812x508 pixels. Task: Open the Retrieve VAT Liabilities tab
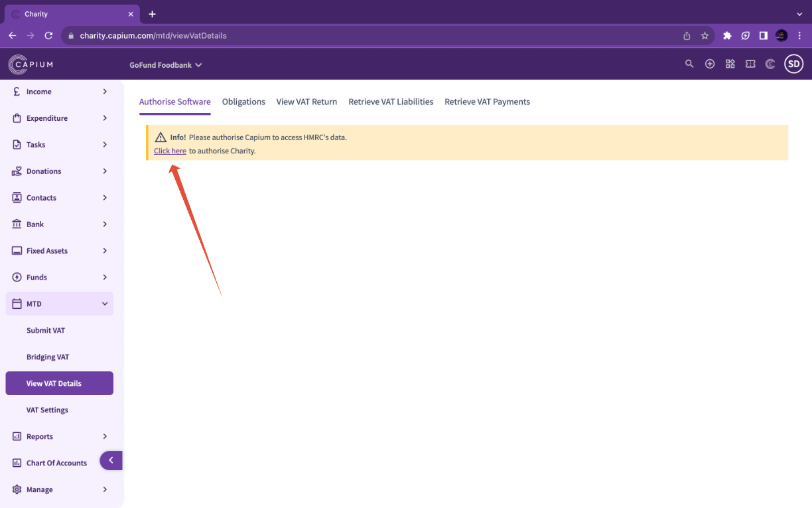(391, 102)
